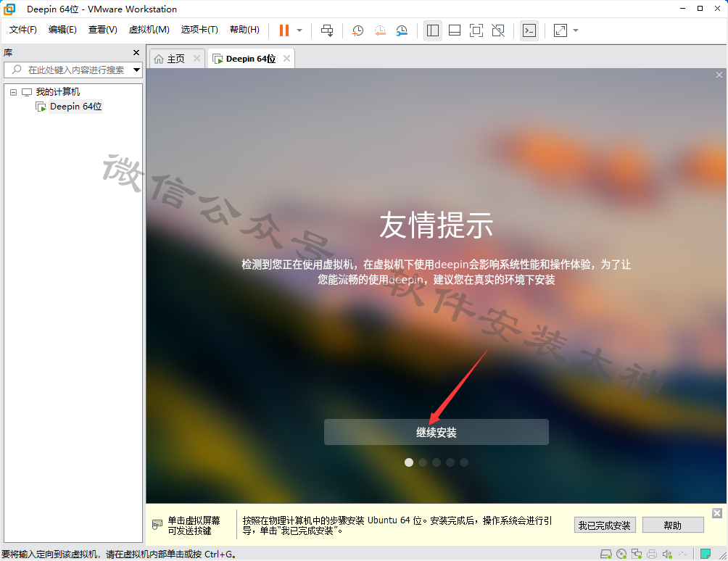Go to the fourth installer page dot
Screen dimensions: 728x561
point(450,462)
